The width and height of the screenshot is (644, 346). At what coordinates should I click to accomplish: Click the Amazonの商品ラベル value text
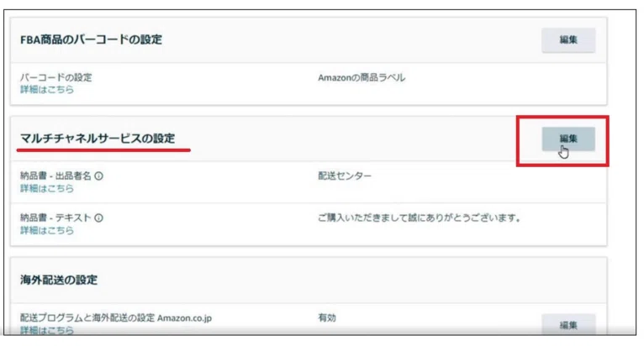pyautogui.click(x=362, y=77)
